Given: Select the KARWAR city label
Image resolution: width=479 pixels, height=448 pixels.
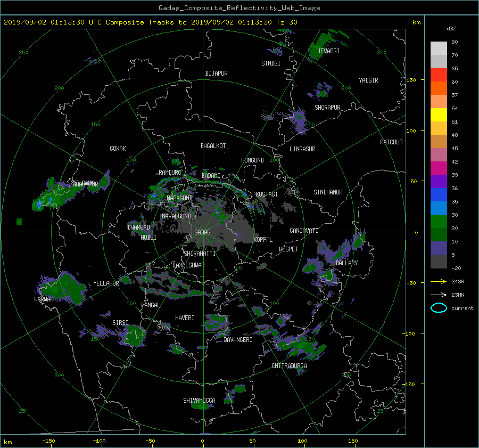Looking at the screenshot, I should pos(44,299).
